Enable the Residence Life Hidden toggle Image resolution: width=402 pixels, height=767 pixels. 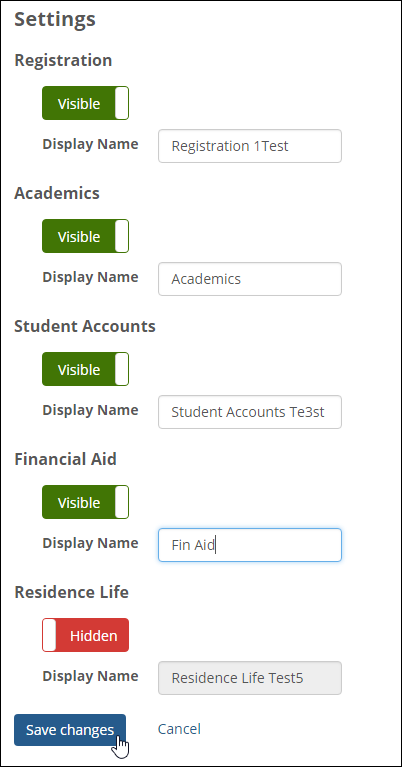coord(86,635)
